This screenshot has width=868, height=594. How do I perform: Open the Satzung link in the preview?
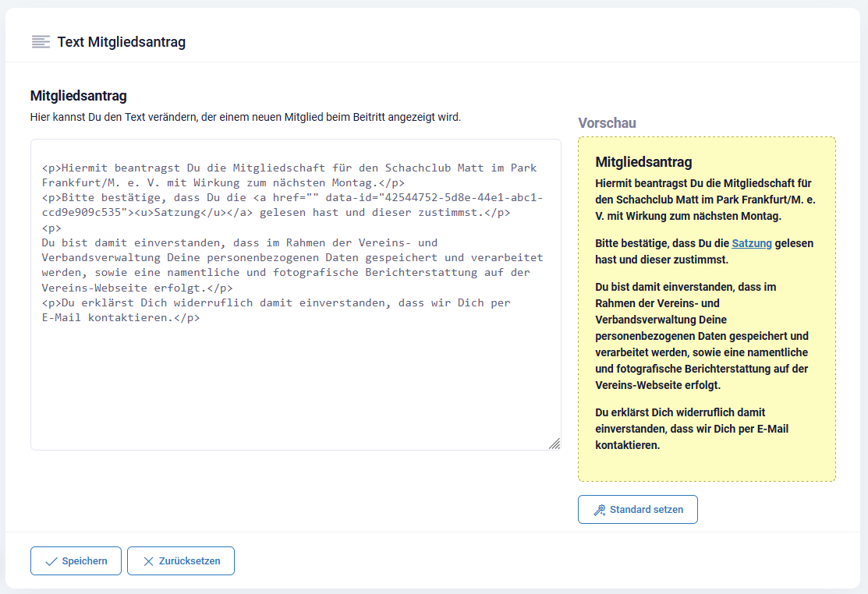(751, 243)
